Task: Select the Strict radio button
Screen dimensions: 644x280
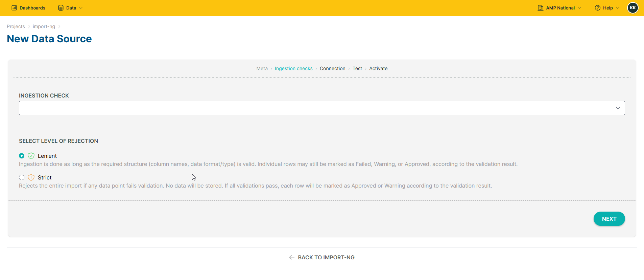Action: 22,177
